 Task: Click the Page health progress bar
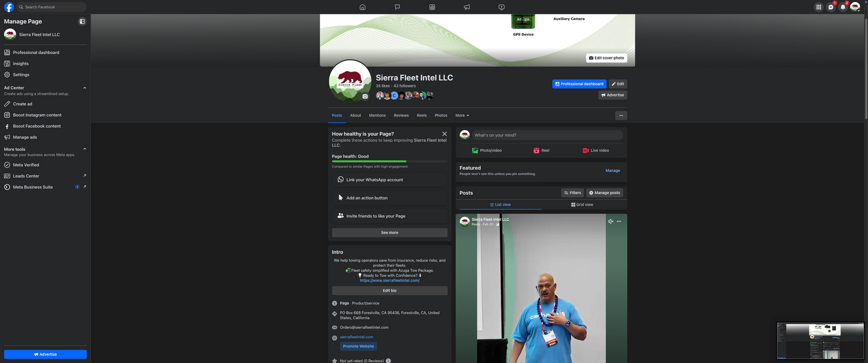pyautogui.click(x=389, y=161)
